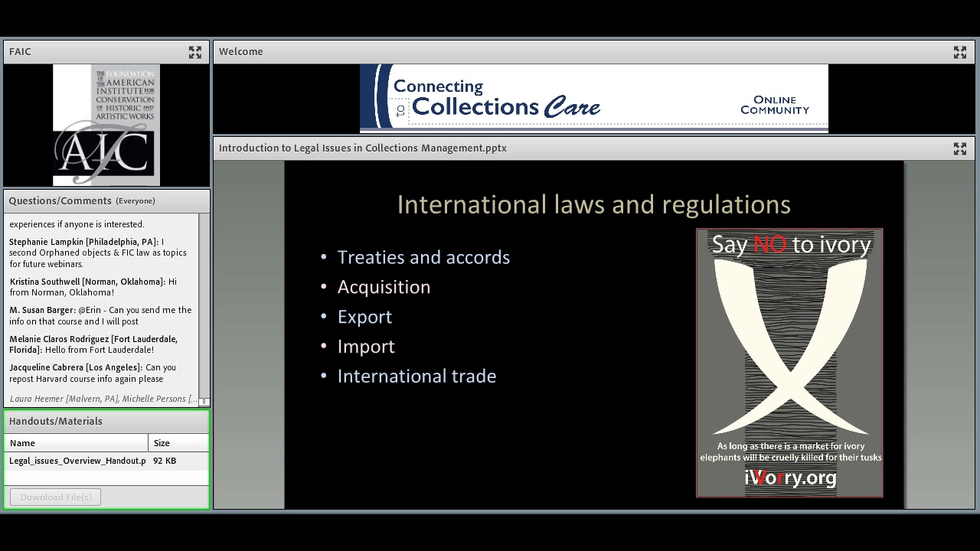Select Legal_issues_Overview_Handout file row

tap(106, 461)
